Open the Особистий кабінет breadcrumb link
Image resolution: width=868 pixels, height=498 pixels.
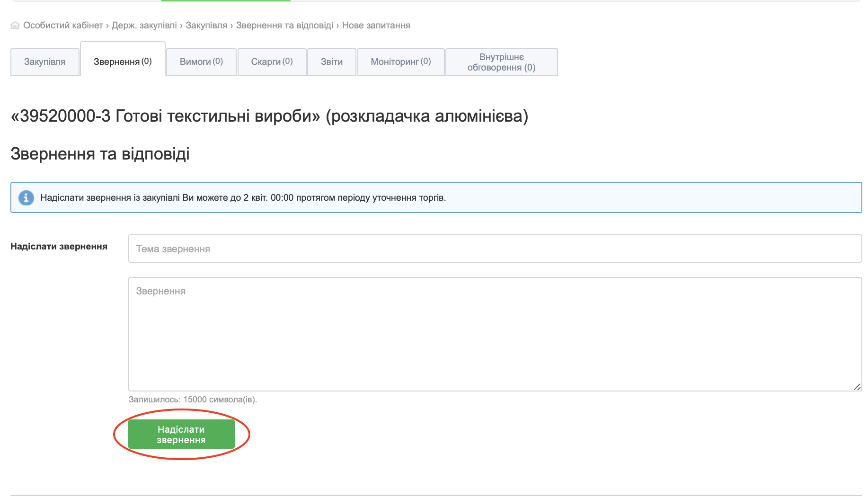click(x=63, y=26)
